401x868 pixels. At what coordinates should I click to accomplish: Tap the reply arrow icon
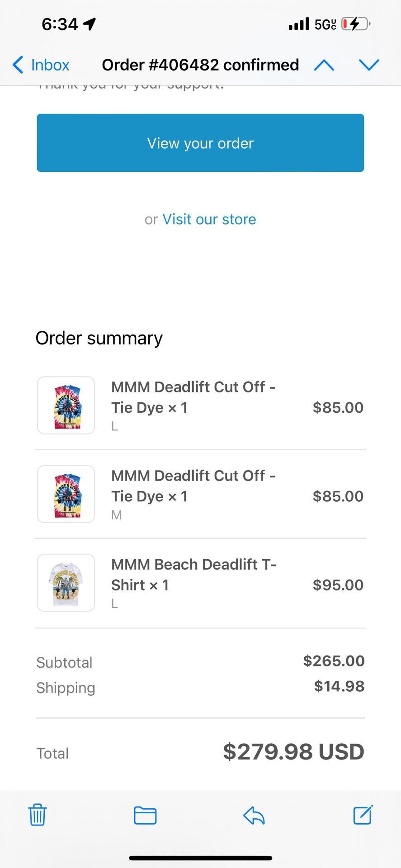pos(254,816)
